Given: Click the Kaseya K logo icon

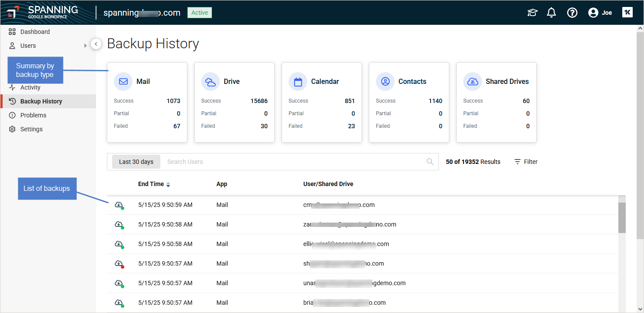Looking at the screenshot, I should [627, 12].
